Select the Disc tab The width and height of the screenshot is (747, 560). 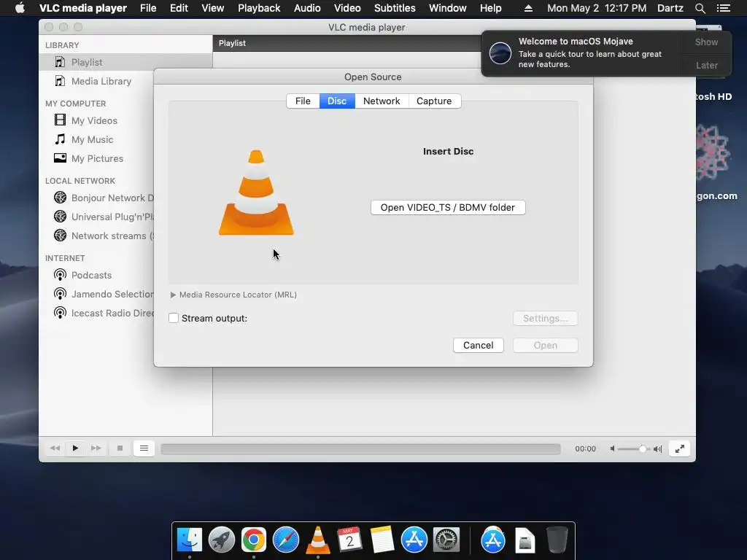click(337, 101)
